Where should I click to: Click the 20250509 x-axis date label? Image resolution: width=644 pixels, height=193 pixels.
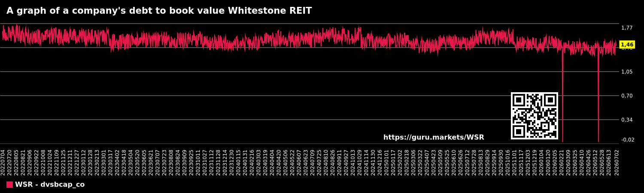(440, 162)
